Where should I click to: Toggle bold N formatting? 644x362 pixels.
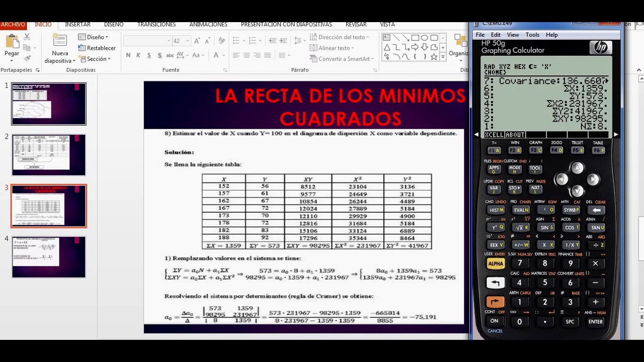[x=128, y=55]
